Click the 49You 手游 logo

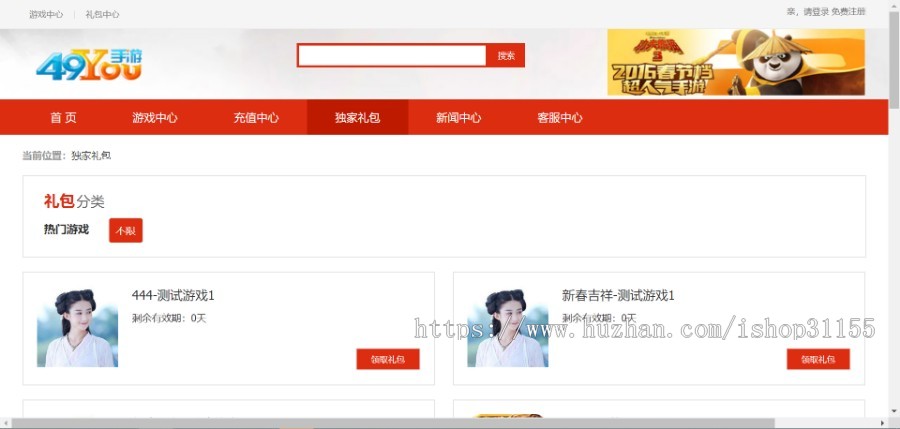[x=89, y=64]
